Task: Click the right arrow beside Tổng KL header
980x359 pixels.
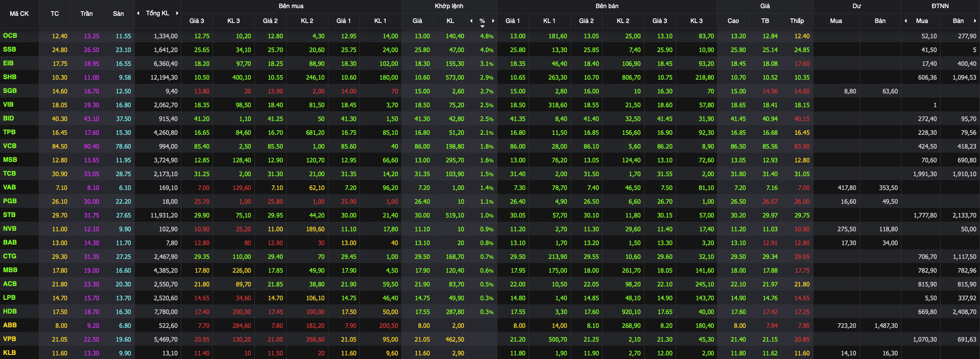Action: 177,13
